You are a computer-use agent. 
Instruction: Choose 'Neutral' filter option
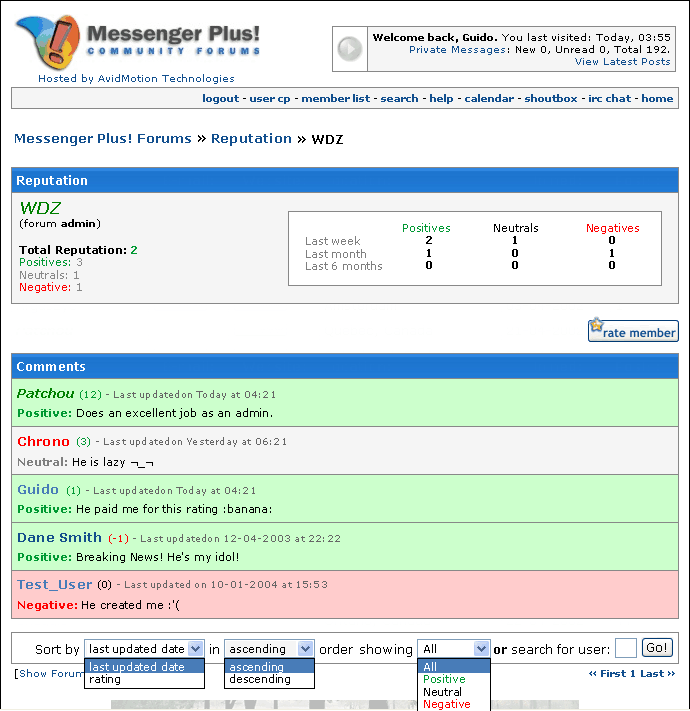[443, 692]
